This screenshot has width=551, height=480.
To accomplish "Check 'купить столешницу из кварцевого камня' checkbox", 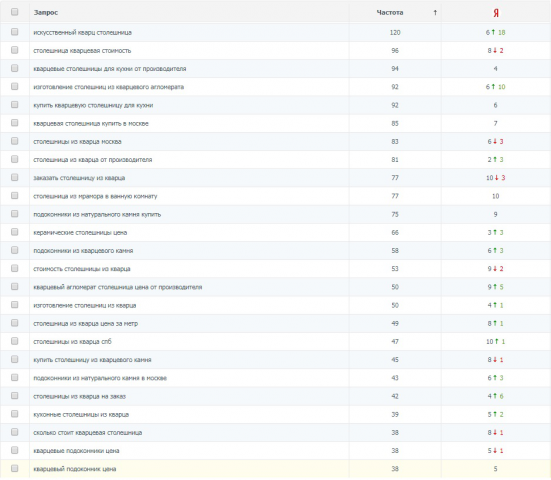I will [x=14, y=359].
